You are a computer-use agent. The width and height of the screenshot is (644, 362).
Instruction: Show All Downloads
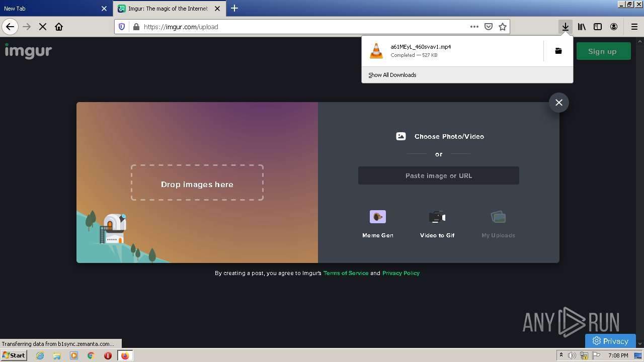pyautogui.click(x=392, y=75)
